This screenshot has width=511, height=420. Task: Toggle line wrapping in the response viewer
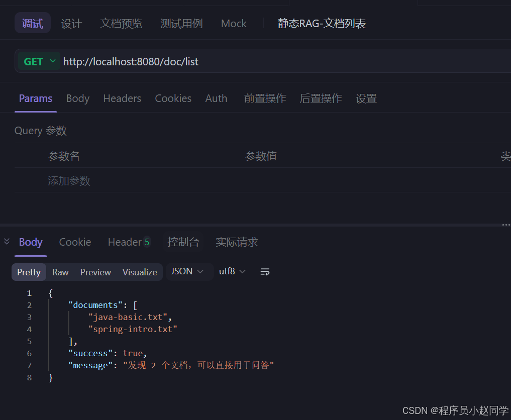(x=265, y=271)
